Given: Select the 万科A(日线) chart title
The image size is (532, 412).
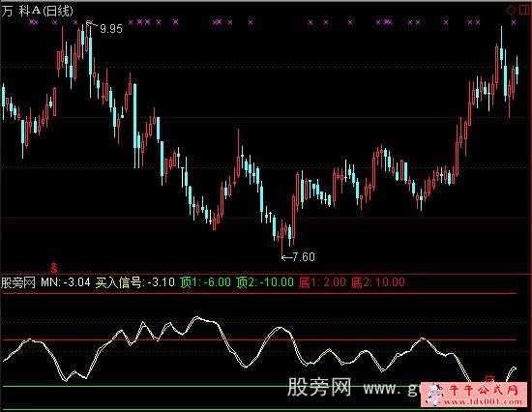Looking at the screenshot, I should pos(38,11).
